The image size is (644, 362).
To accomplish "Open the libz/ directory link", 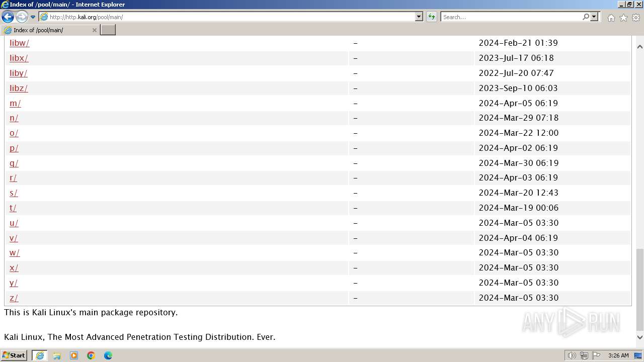I will pyautogui.click(x=19, y=88).
